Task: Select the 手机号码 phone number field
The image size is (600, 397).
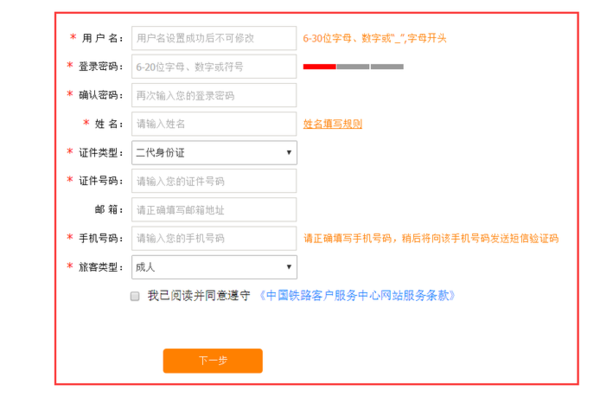Action: 214,239
